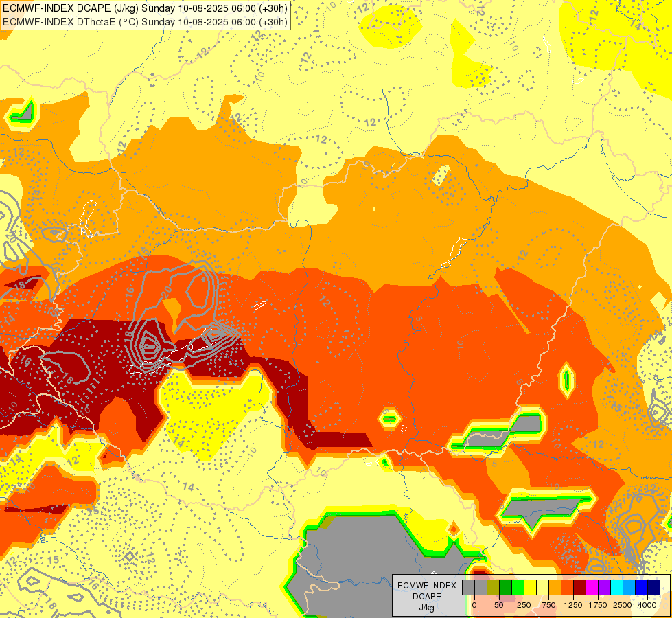This screenshot has width=672, height=618.
Task: Select the bright yellow legend swatch
Action: [530, 588]
